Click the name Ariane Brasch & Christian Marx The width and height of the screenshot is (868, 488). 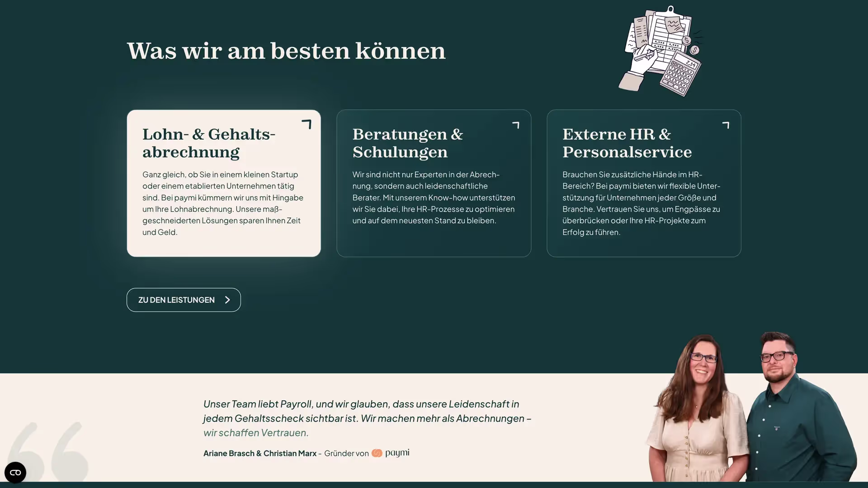260,453
